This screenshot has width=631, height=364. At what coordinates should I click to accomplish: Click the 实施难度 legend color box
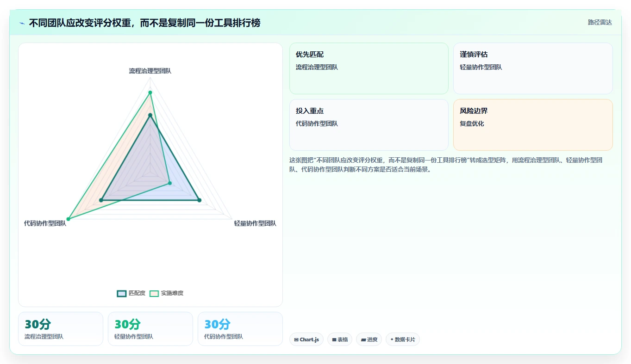click(154, 293)
